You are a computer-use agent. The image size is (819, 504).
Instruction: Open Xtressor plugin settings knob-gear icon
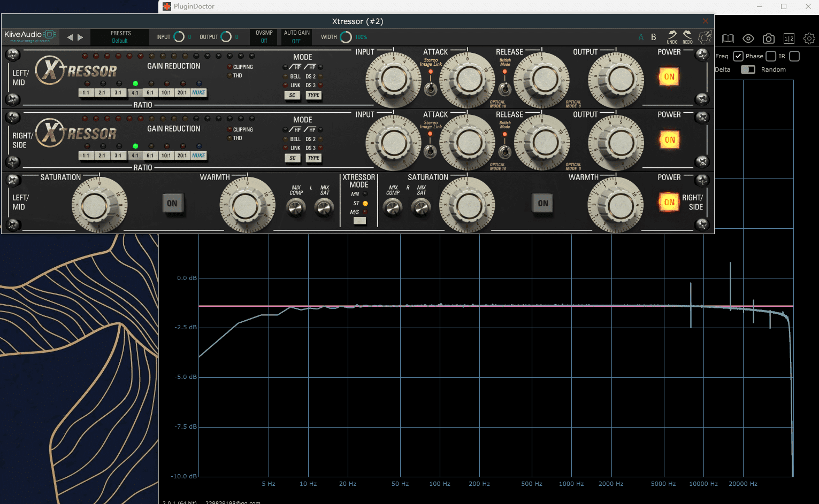pos(705,37)
